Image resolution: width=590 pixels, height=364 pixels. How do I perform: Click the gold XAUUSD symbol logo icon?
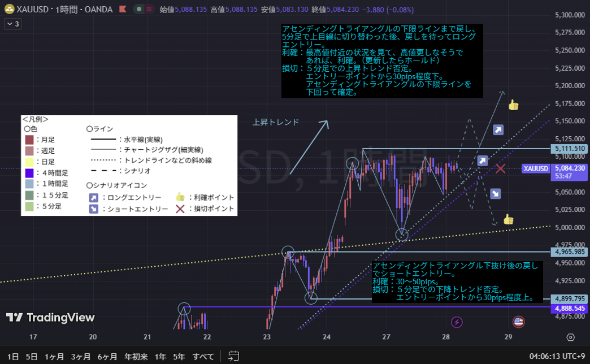10,10
